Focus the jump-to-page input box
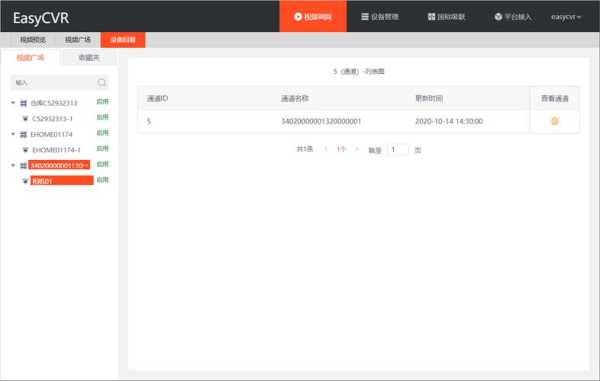Image resolution: width=600 pixels, height=381 pixels. [398, 150]
